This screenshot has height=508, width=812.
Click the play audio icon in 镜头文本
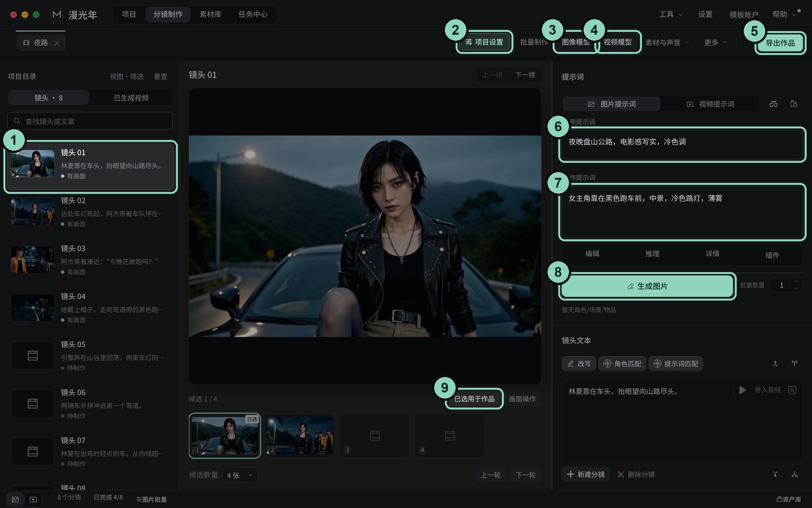742,390
